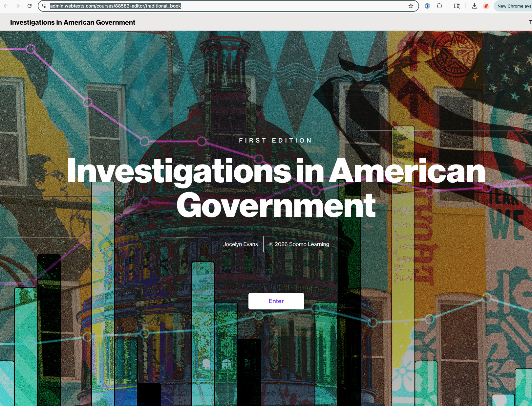This screenshot has width=532, height=406.
Task: Click the FIRST EDITION label
Action: coord(276,140)
